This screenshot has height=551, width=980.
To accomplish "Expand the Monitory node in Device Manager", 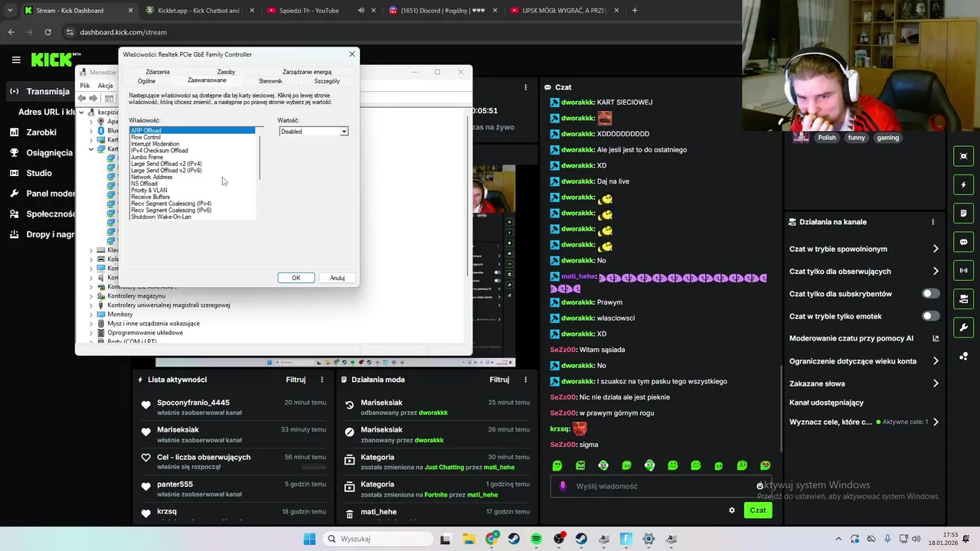I will pyautogui.click(x=91, y=315).
